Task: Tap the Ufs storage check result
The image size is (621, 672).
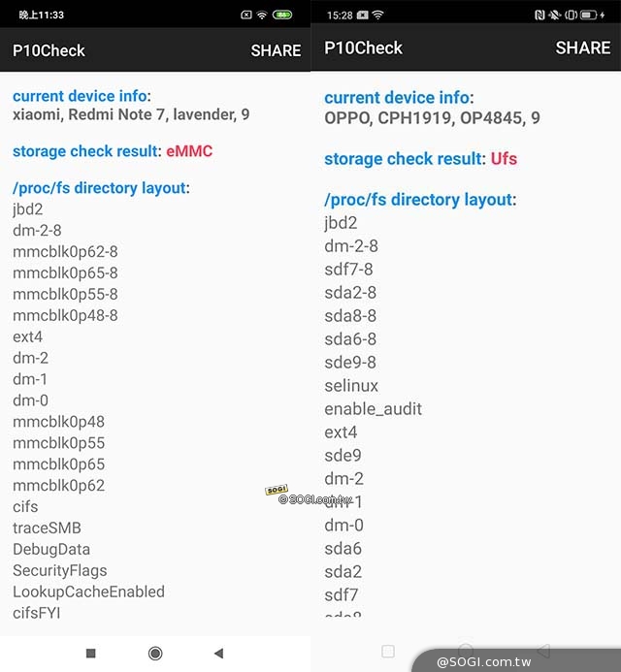Action: (504, 158)
